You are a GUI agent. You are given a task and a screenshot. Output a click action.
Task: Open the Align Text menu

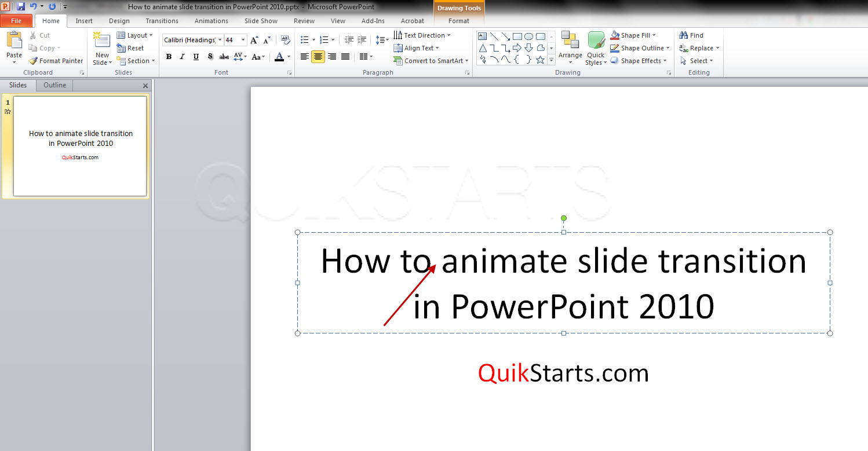click(416, 48)
